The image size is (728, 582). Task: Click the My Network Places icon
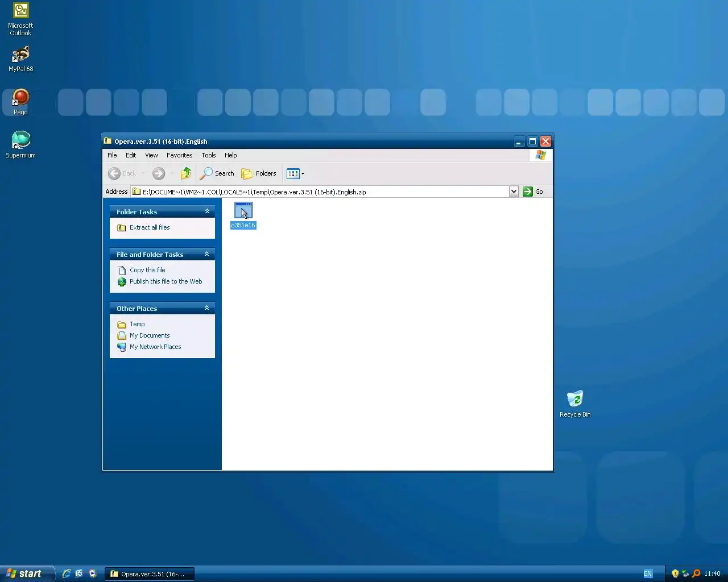[122, 347]
